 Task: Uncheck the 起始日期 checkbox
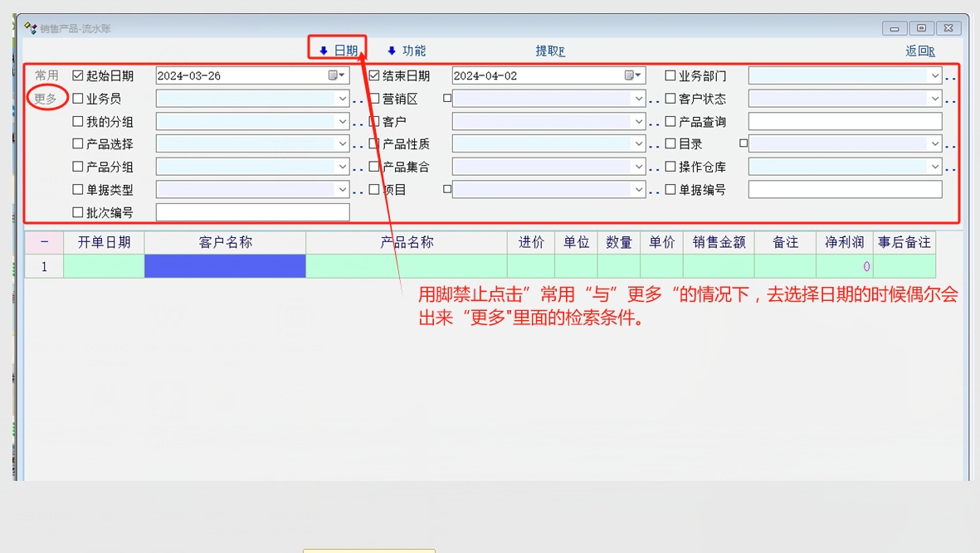click(x=78, y=75)
